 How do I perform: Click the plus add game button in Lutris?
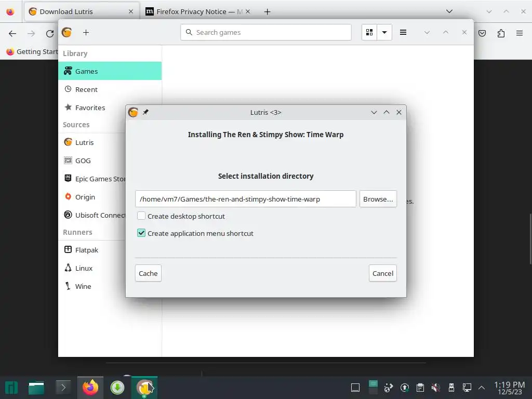point(86,32)
